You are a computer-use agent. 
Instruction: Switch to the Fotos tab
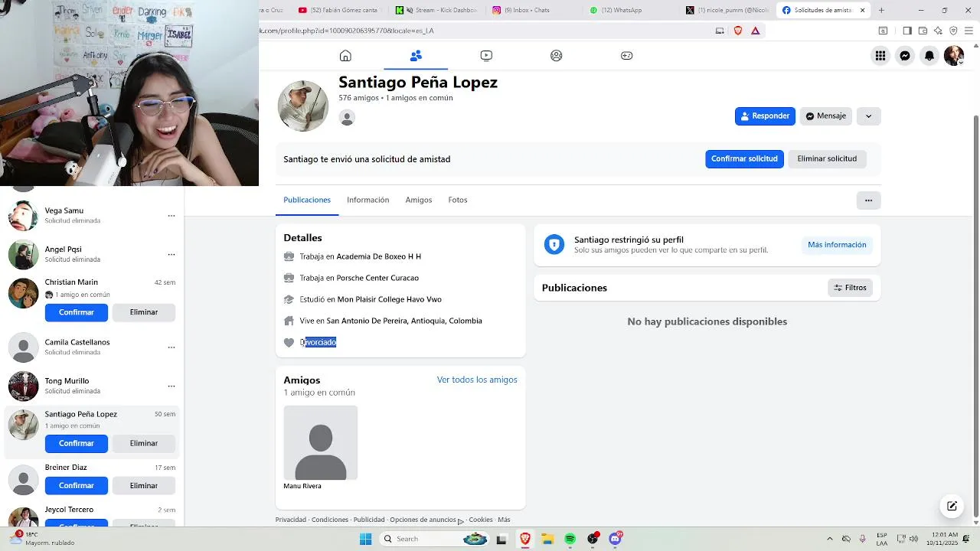[x=458, y=200]
